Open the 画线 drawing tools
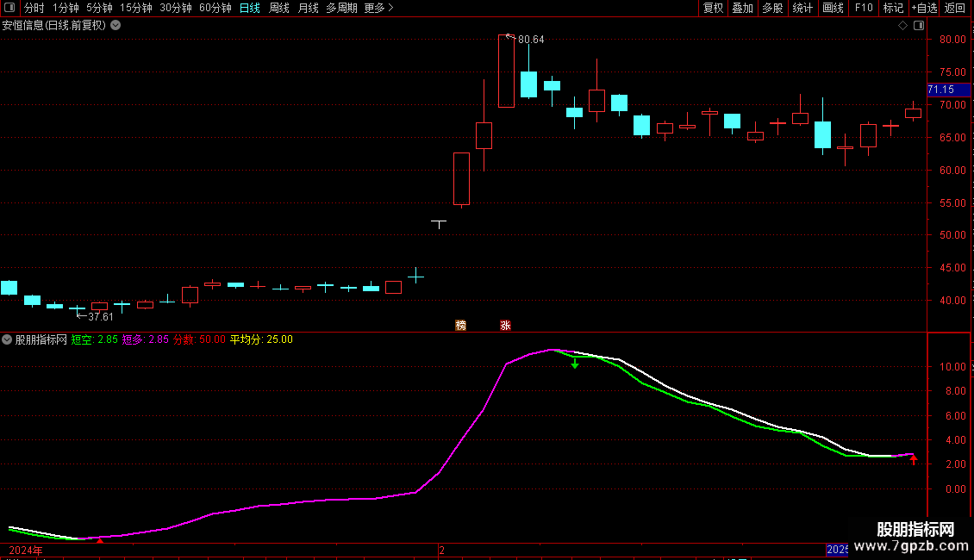 (x=833, y=8)
